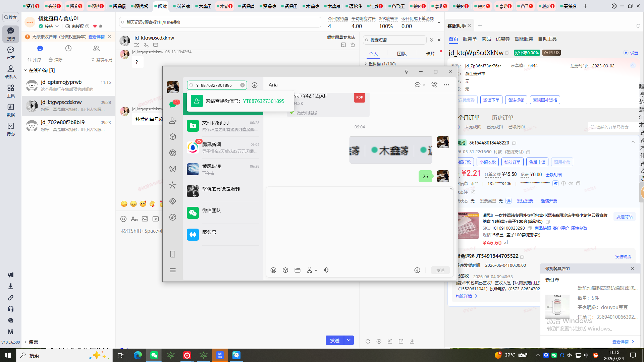Start a voice call with Aria
644x362 pixels.
coord(434,85)
